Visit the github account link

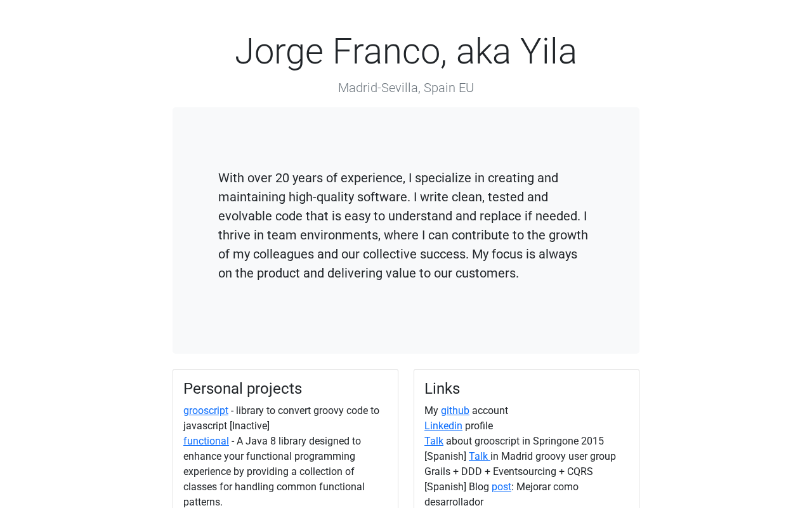pos(455,411)
